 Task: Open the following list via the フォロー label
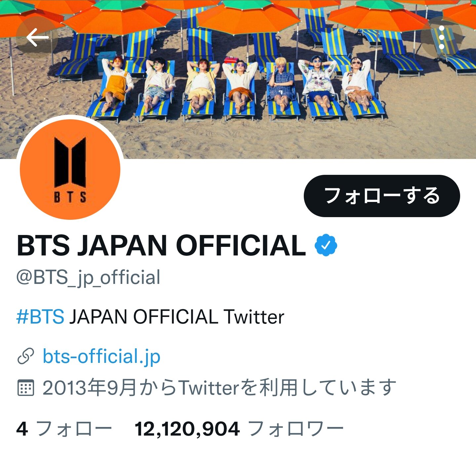(74, 429)
